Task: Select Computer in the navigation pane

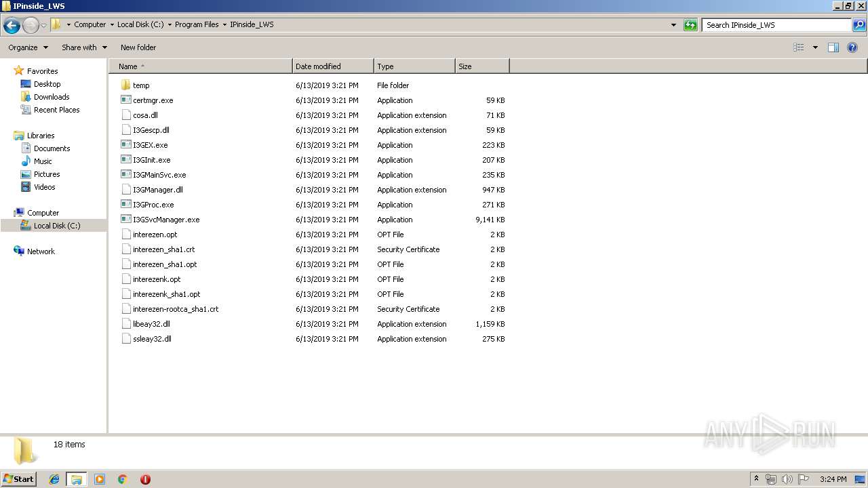Action: [x=43, y=213]
